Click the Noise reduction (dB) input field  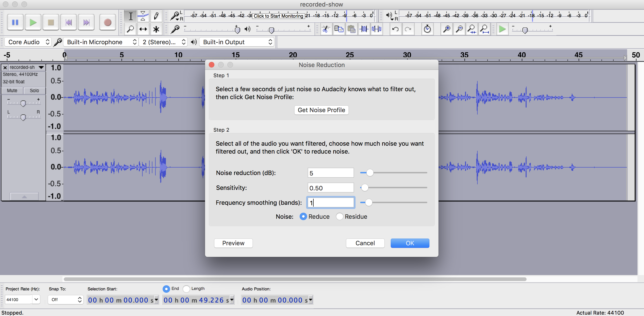(330, 173)
